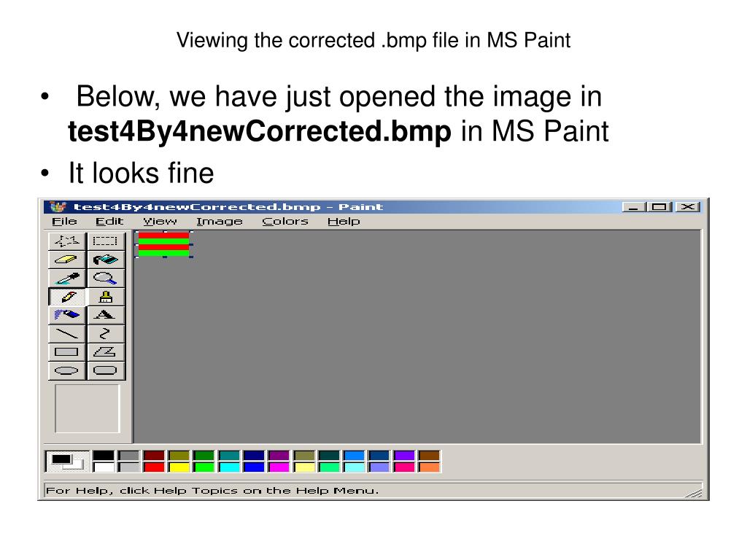Select the maroon dark red swatch
This screenshot has width=747, height=560.
pos(154,456)
